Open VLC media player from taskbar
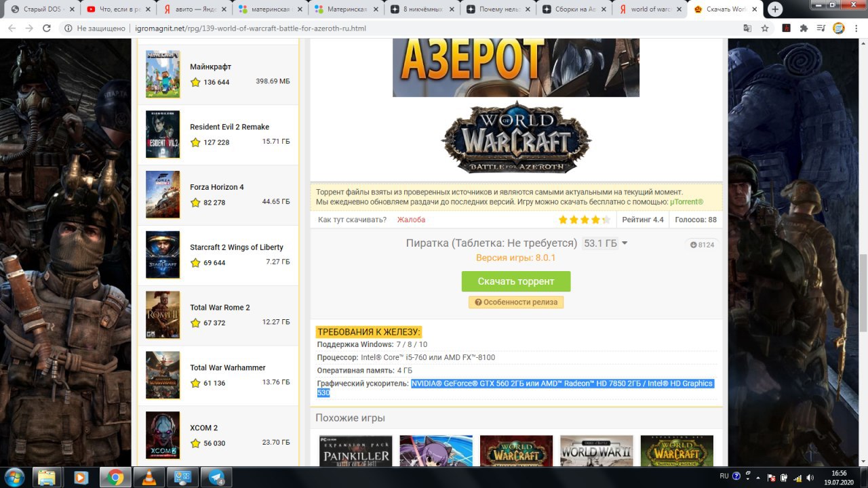Image resolution: width=868 pixels, height=488 pixels. pos(149,477)
